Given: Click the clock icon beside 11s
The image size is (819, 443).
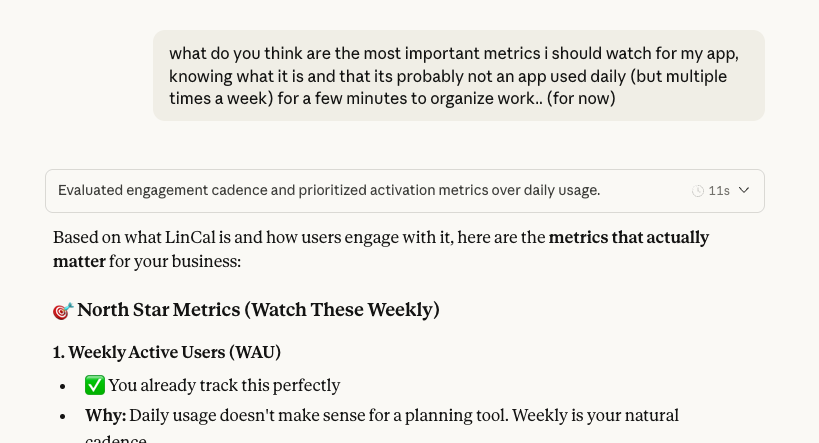Looking at the screenshot, I should tap(698, 191).
